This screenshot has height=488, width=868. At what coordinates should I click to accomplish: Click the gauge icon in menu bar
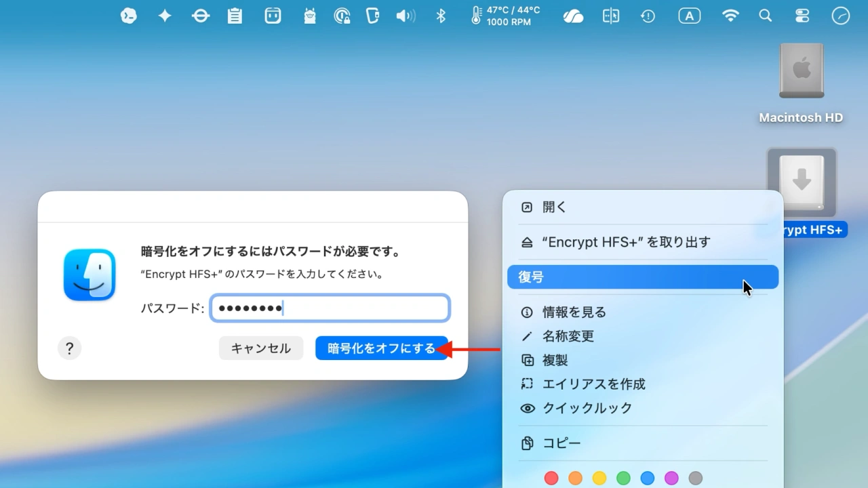[841, 16]
